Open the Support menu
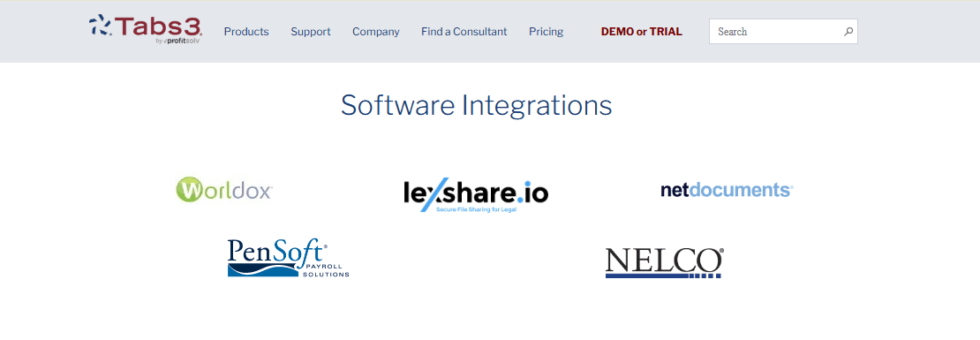 pos(311,31)
